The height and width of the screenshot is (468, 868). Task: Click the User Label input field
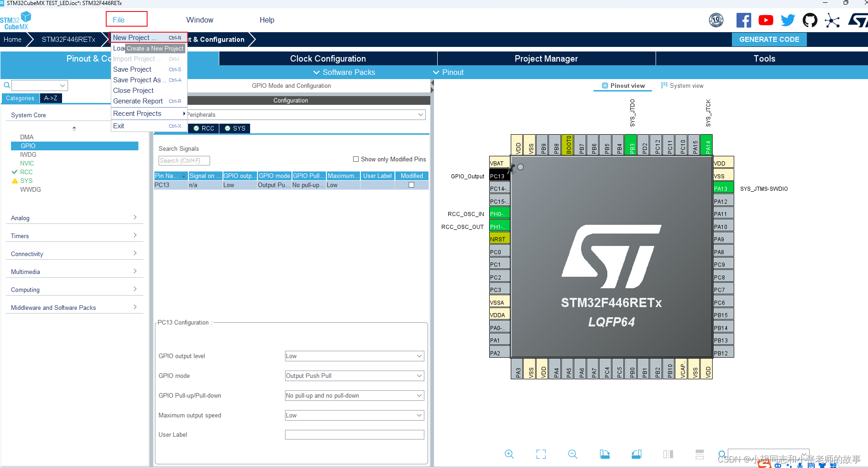click(x=354, y=435)
